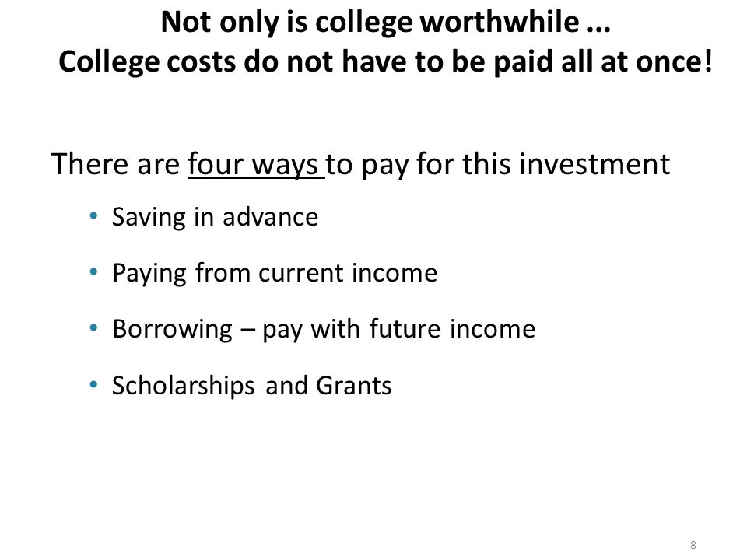Click the word 'advance' in the first bullet

[270, 218]
